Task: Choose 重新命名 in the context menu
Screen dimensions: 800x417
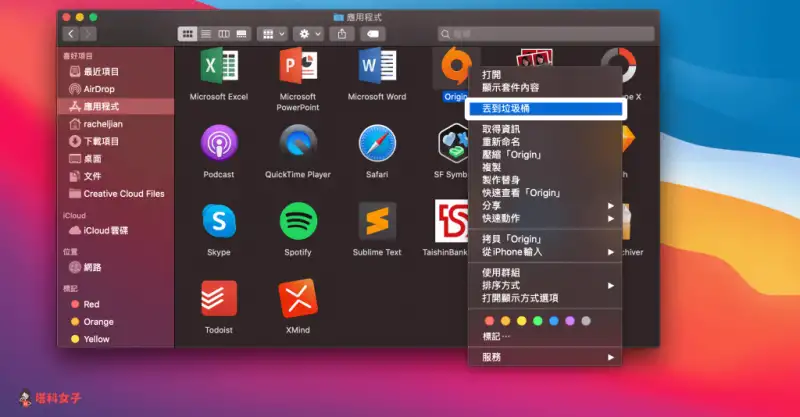Action: coord(545,142)
